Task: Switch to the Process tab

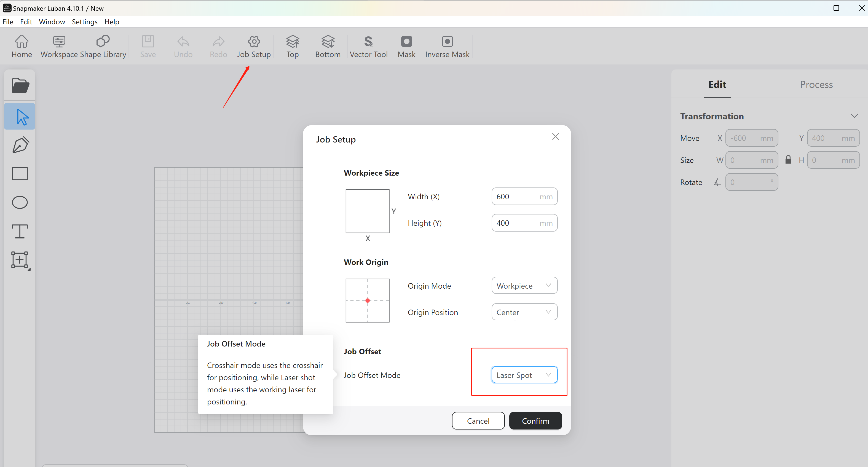Action: point(816,84)
